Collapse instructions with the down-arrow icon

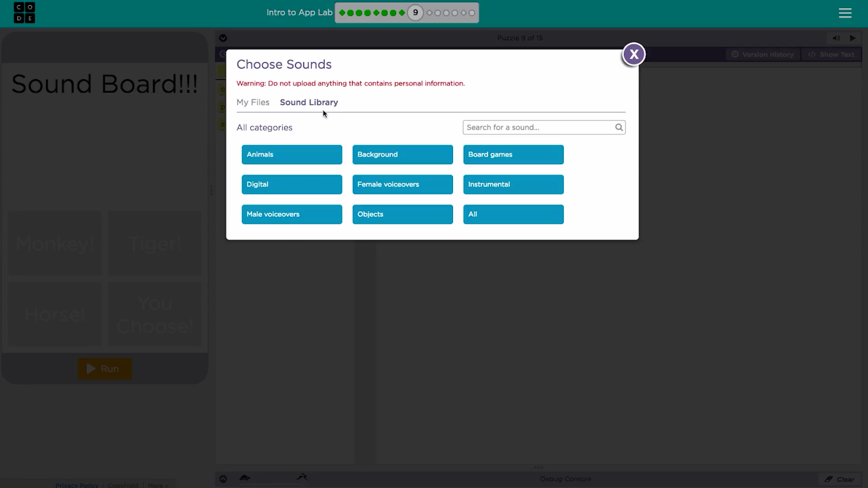point(223,38)
